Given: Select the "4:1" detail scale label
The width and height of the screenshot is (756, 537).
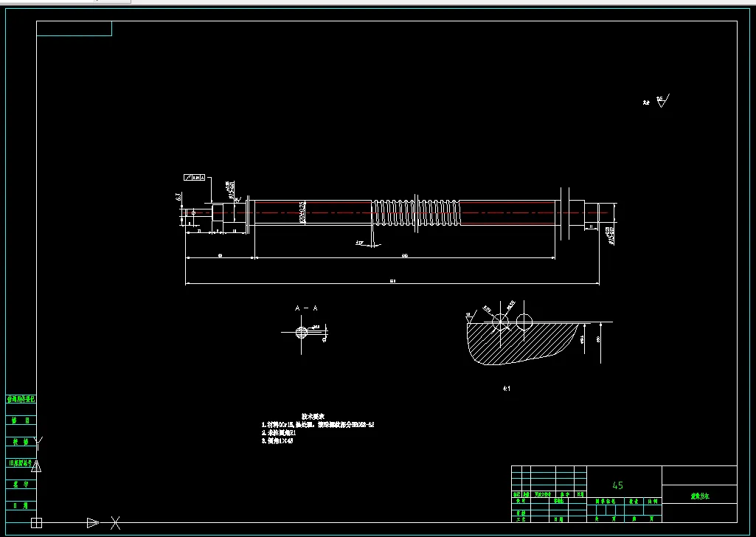Looking at the screenshot, I should click(x=506, y=388).
